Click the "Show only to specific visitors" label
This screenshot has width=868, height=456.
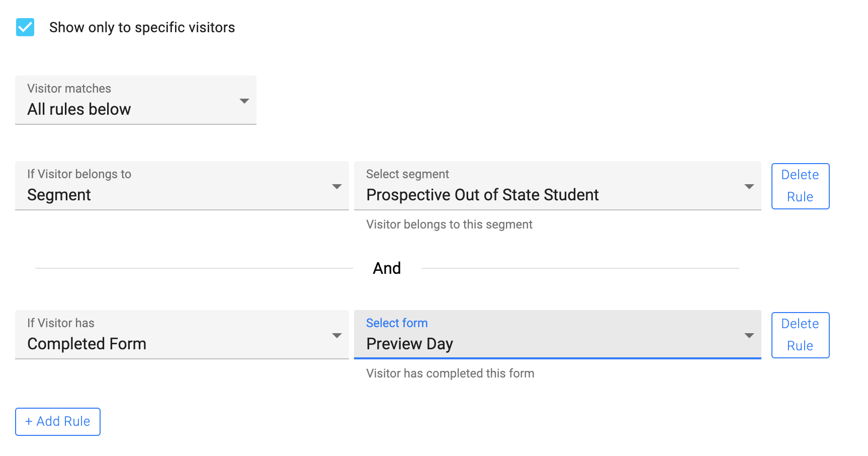(142, 27)
